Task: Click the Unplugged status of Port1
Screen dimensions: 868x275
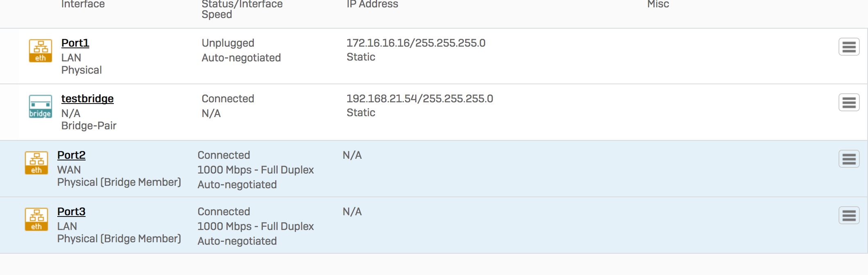Action: pyautogui.click(x=228, y=43)
